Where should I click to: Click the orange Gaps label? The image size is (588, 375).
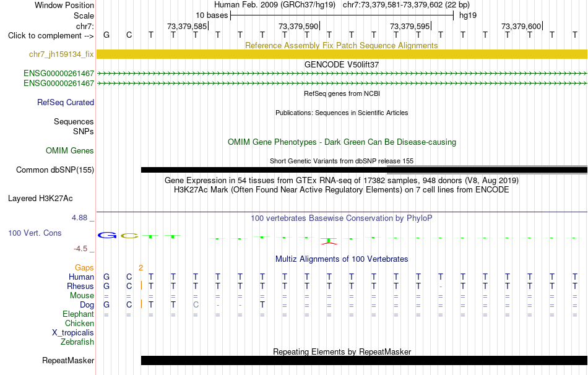coord(84,268)
